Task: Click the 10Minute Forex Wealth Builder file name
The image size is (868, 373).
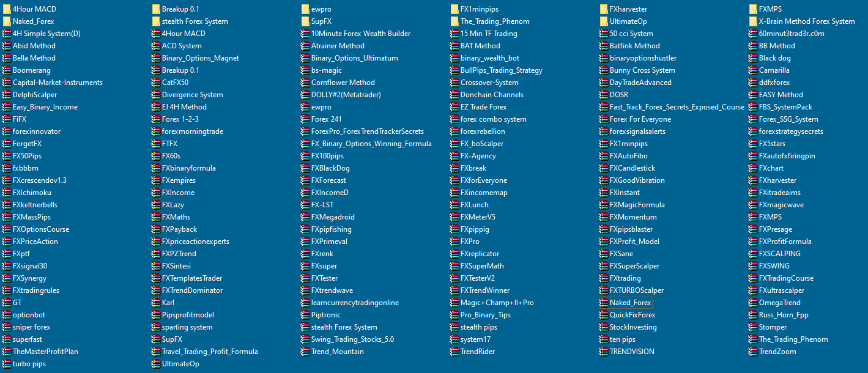Action: click(361, 34)
